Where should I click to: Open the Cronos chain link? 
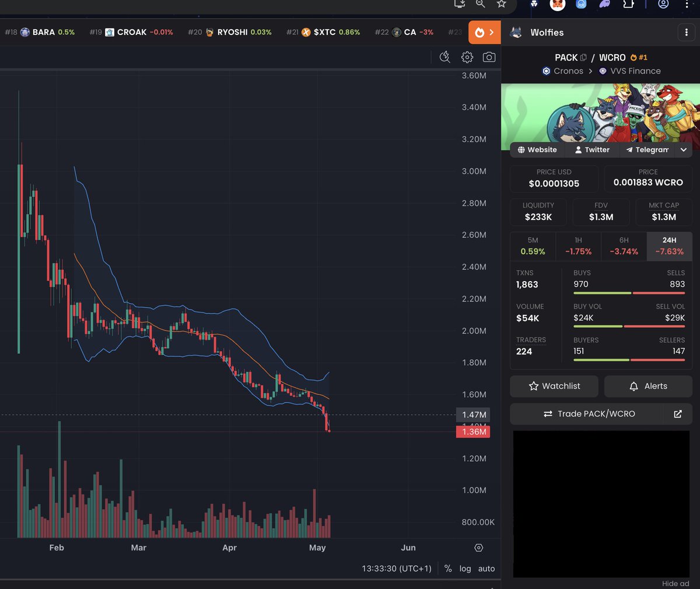point(563,71)
